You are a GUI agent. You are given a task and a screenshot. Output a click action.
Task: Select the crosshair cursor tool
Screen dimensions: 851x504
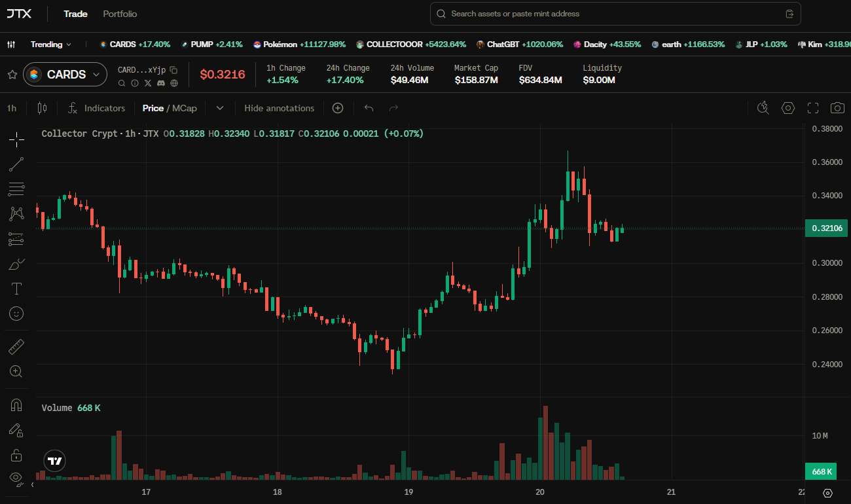coord(16,139)
